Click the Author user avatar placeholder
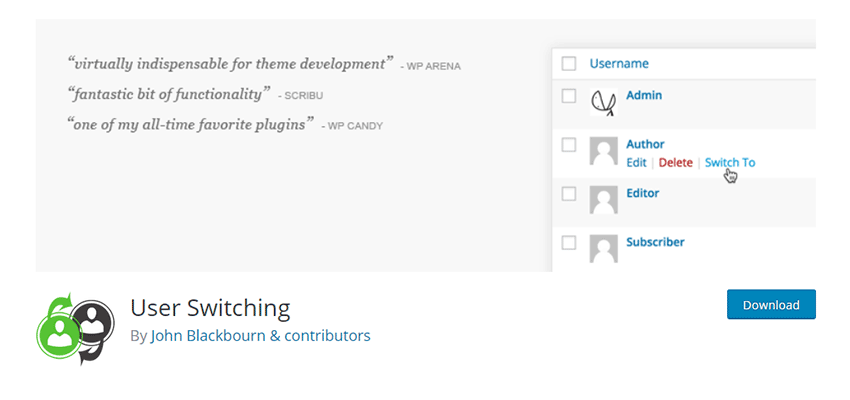This screenshot has height=400, width=850. coord(603,151)
